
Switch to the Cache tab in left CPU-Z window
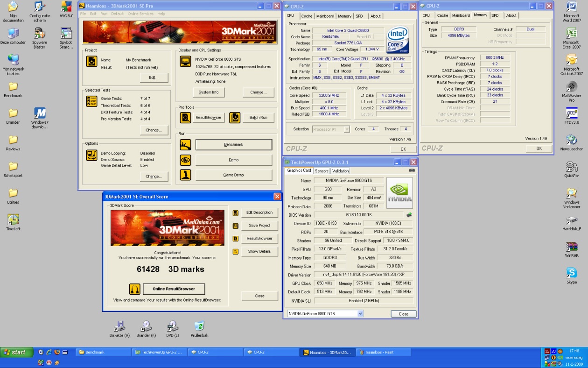[307, 16]
